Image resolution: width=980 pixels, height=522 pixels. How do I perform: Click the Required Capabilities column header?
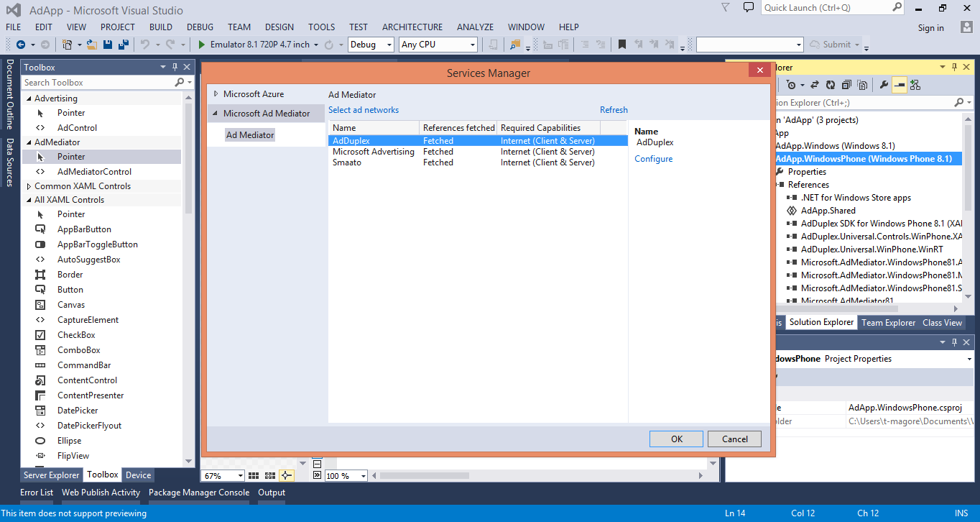(549, 128)
